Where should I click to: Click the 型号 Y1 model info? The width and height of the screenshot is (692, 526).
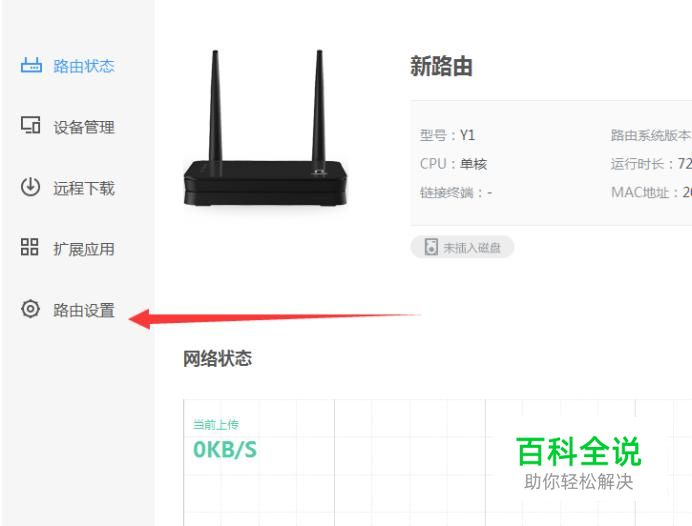(x=448, y=135)
